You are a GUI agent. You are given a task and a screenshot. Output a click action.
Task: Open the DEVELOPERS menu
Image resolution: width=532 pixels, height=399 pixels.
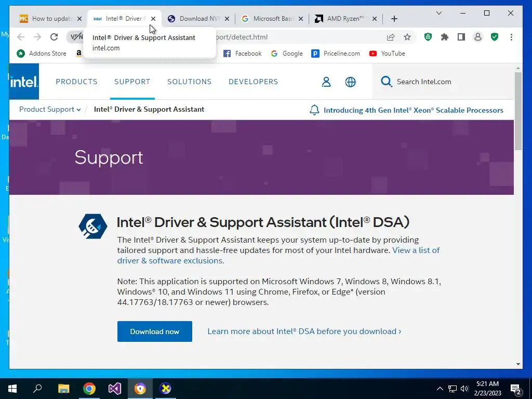tap(253, 82)
